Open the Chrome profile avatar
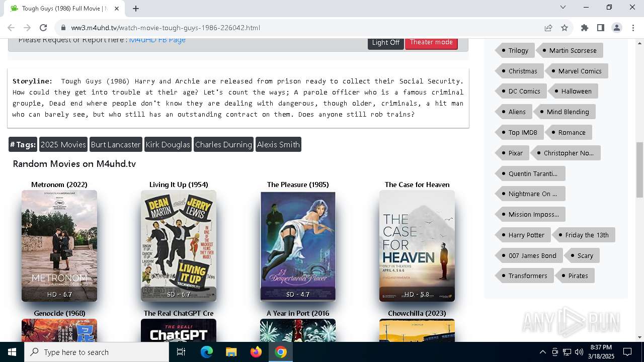This screenshot has height=362, width=644. coord(617,28)
